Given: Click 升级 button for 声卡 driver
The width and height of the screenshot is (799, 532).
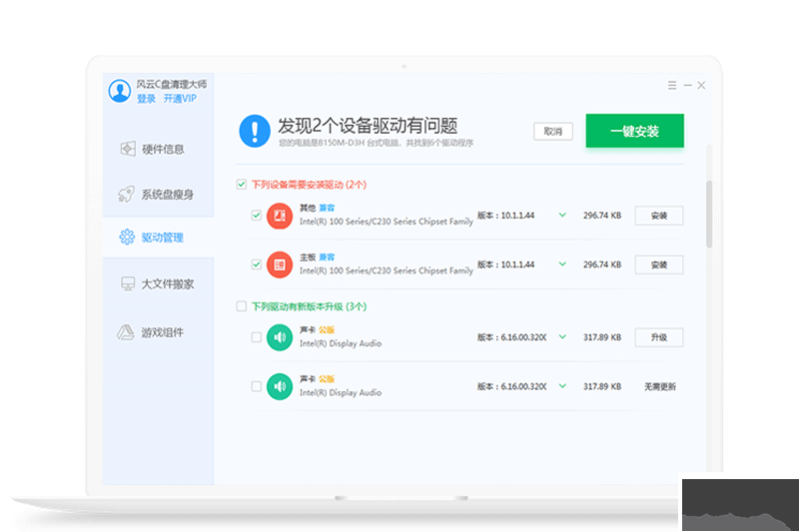Looking at the screenshot, I should [658, 337].
